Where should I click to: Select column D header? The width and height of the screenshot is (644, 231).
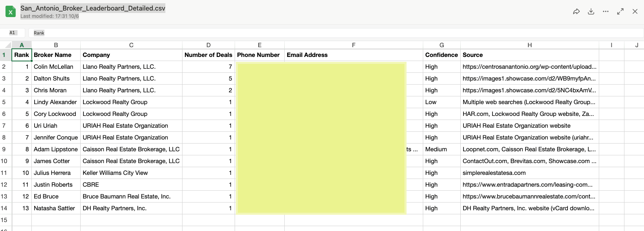pyautogui.click(x=209, y=45)
